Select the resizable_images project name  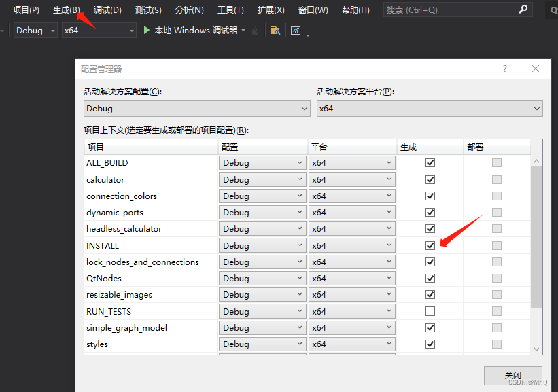click(x=119, y=295)
